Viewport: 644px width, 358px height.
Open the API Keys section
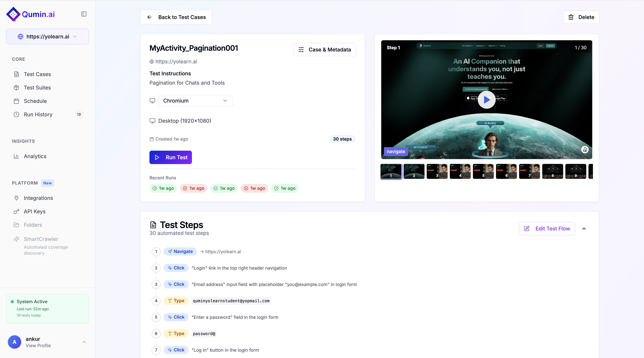34,211
